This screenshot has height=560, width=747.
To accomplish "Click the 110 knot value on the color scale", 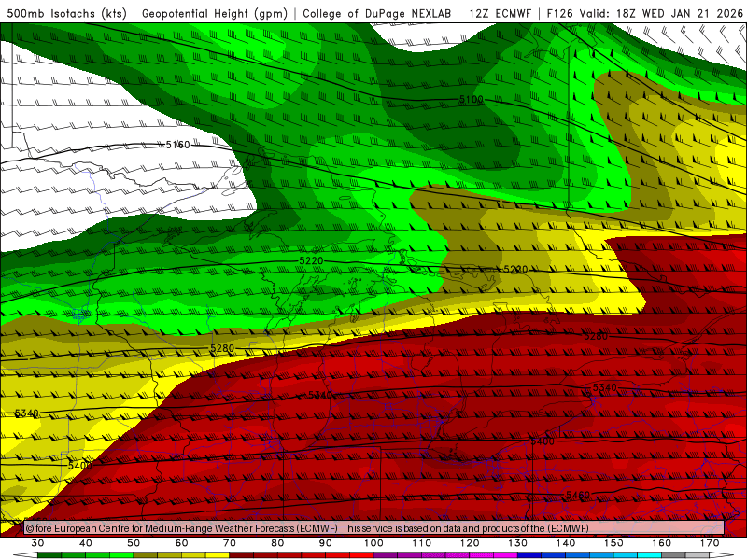I will 422,543.
